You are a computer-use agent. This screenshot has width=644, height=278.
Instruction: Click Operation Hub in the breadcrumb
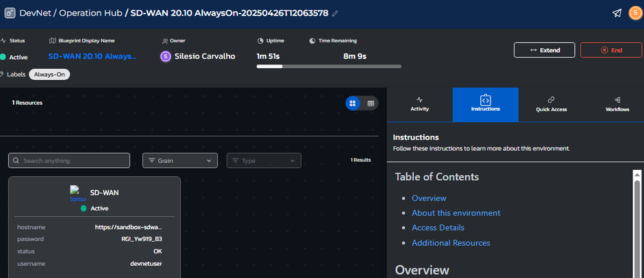coord(91,13)
